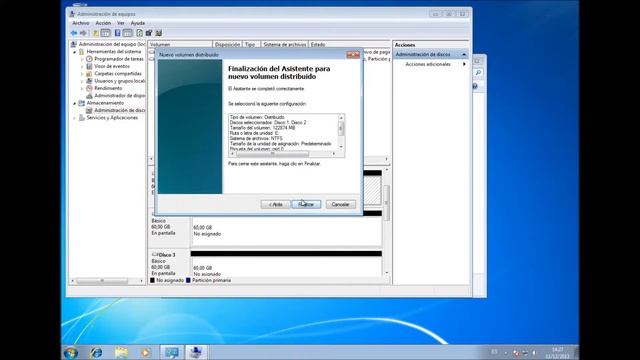Expand the Visor de eventos node
The image size is (640, 360).
point(82,67)
